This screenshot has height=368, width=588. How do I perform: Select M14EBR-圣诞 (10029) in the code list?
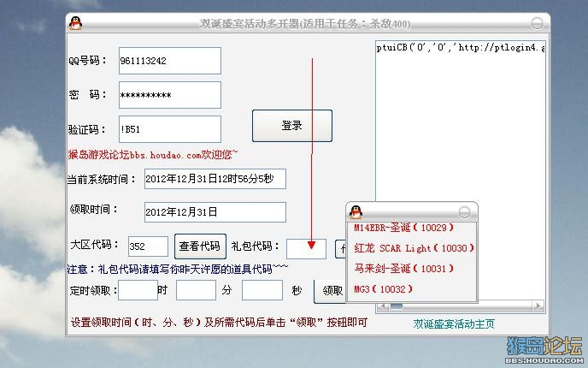tap(404, 228)
